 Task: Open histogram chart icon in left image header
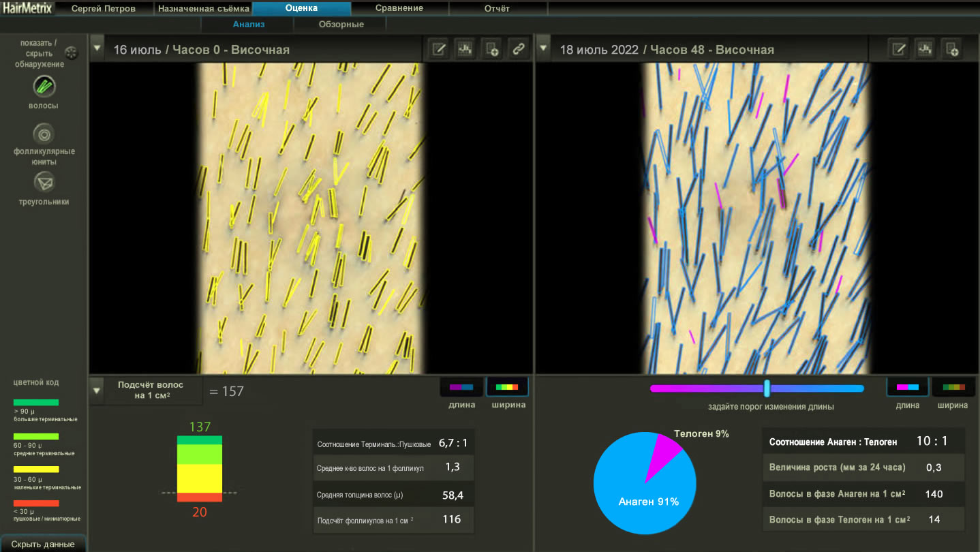(x=465, y=49)
